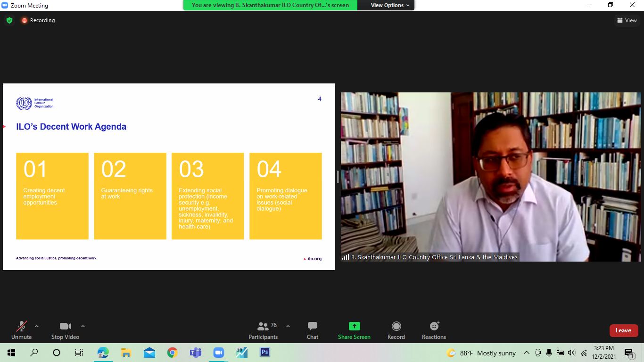Show hidden system tray icons
The width and height of the screenshot is (644, 362).
point(527,353)
